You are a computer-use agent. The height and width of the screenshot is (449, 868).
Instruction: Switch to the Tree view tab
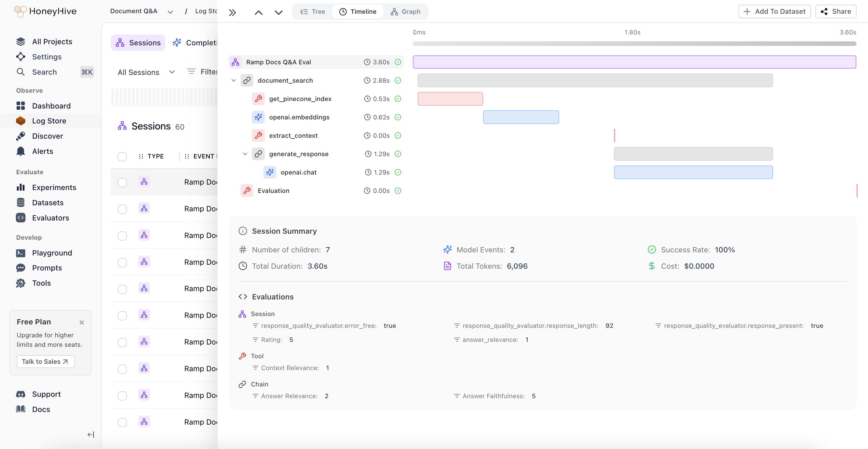pyautogui.click(x=313, y=12)
